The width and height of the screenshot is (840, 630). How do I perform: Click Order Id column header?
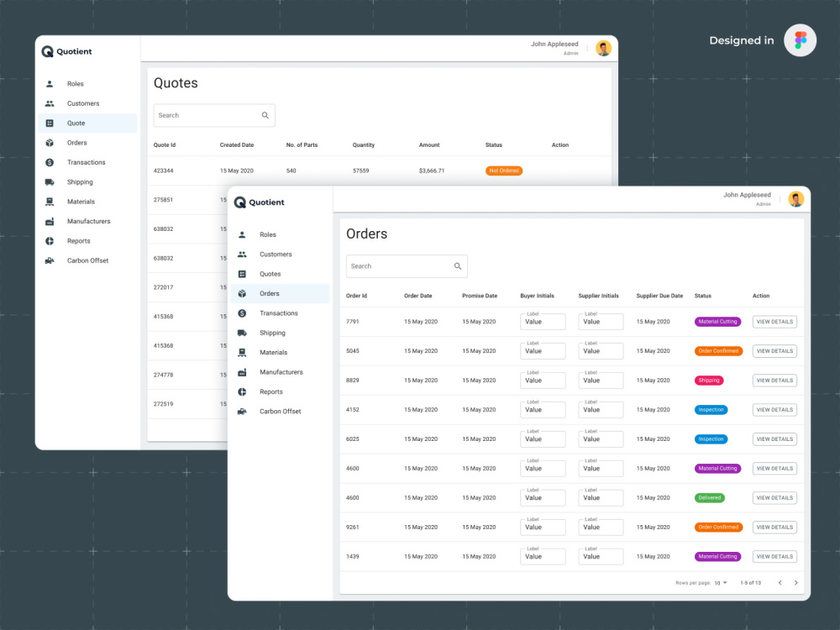click(356, 296)
